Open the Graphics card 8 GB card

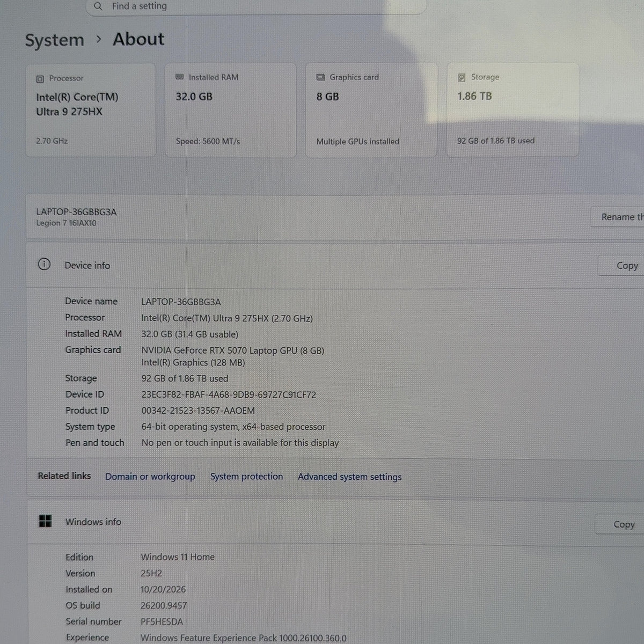pos(371,110)
